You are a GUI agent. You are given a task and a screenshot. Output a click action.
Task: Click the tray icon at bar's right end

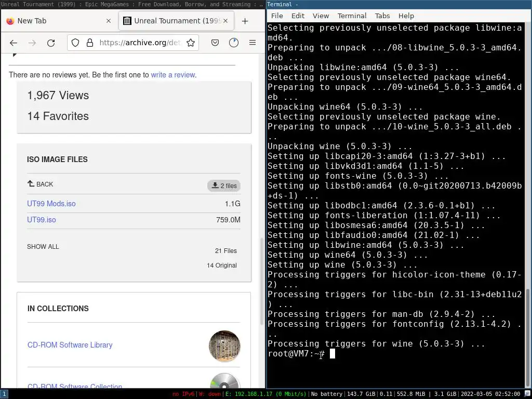tap(527, 394)
